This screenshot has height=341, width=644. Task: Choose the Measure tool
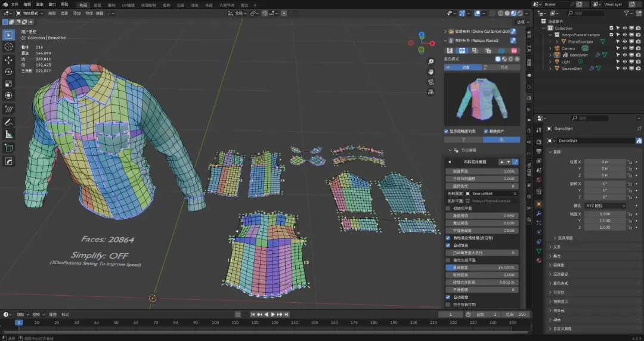tap(9, 135)
